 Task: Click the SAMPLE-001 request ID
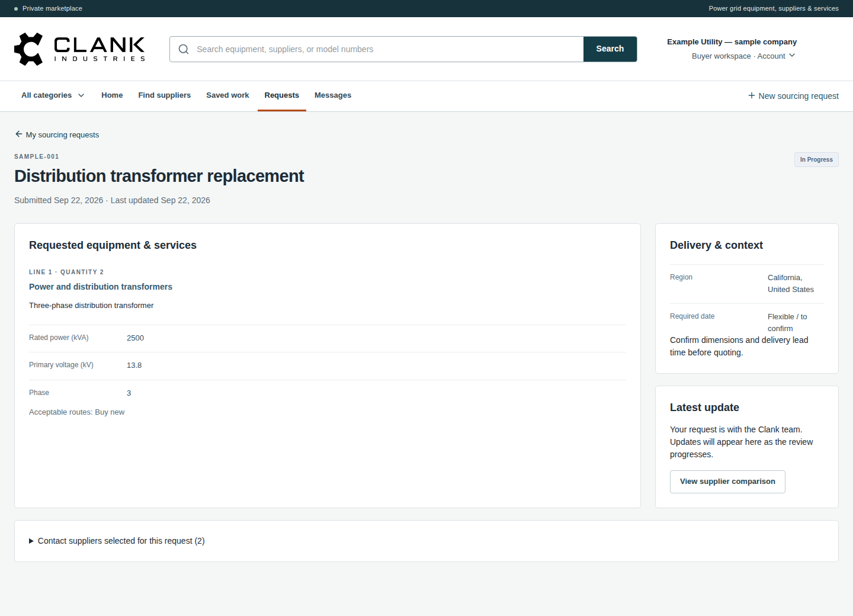click(x=37, y=156)
